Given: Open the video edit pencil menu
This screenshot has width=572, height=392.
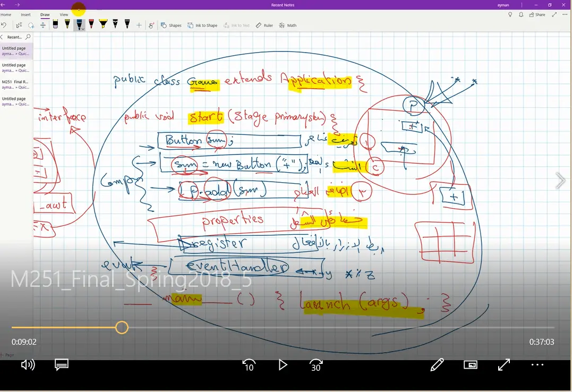Looking at the screenshot, I should tap(437, 364).
